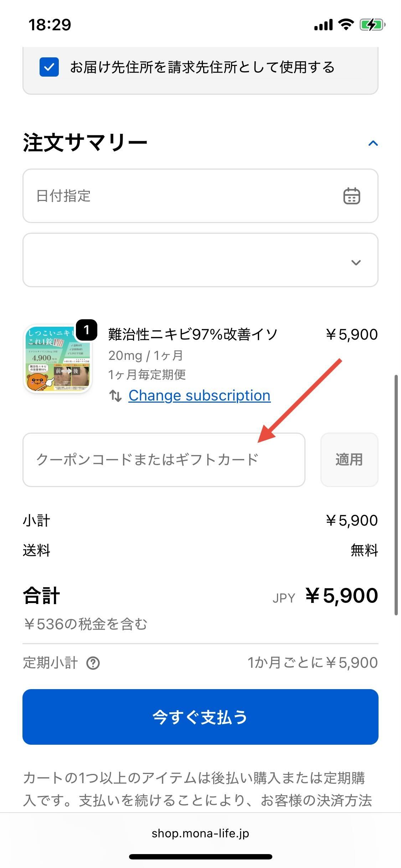401x868 pixels.
Task: Tap the cellular signal strength icon
Action: tap(323, 25)
